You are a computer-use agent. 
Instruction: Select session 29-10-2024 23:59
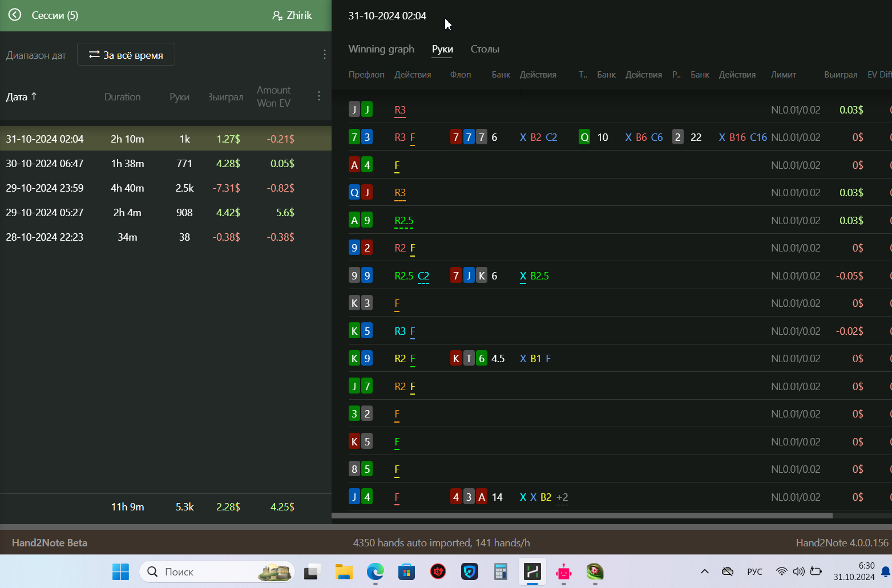[x=166, y=188]
